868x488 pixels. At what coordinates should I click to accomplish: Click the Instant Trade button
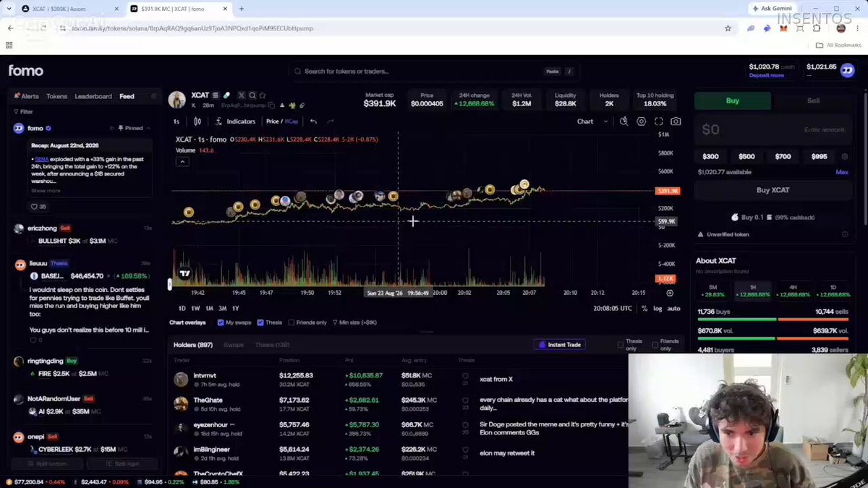coord(560,345)
